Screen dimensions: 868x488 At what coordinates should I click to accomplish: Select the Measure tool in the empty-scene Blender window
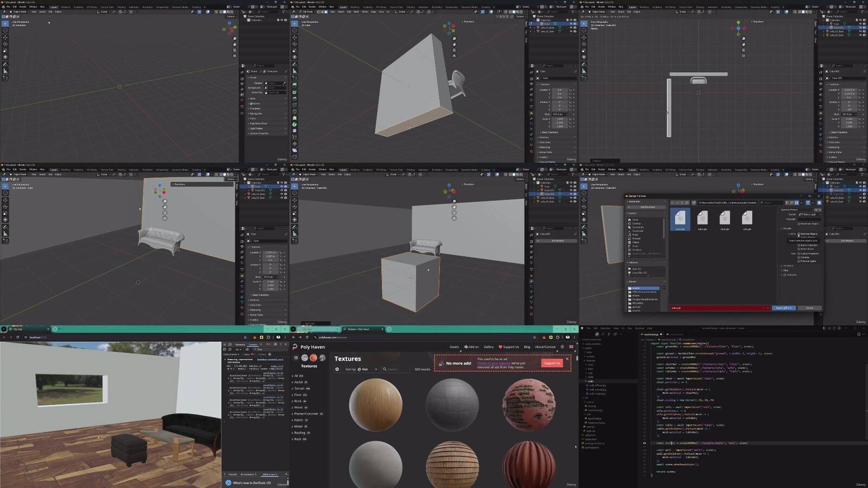pos(5,71)
